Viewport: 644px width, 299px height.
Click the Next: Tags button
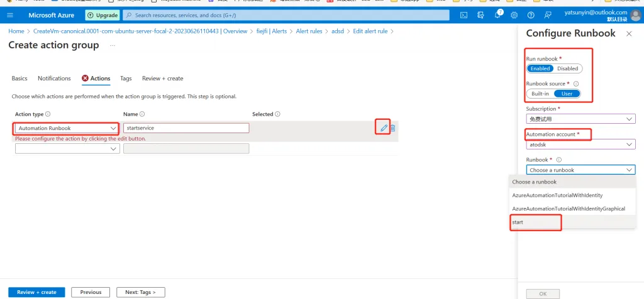[140, 292]
